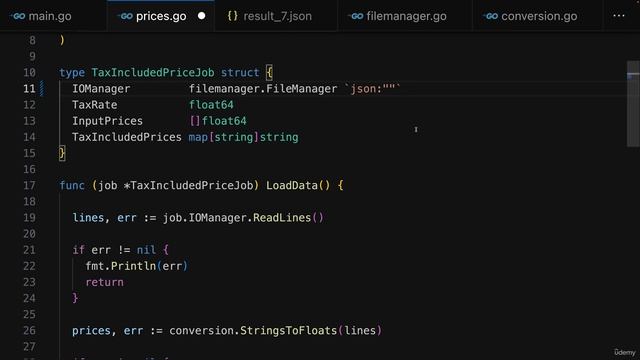Click line number 11 in the gutter
The image size is (640, 360).
[x=29, y=89]
